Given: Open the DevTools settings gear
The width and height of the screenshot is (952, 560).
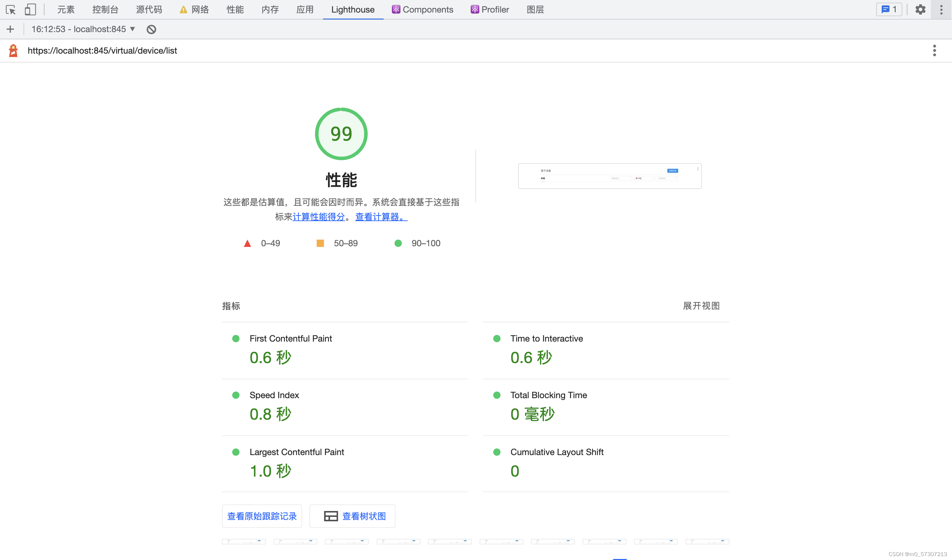Looking at the screenshot, I should (x=920, y=10).
